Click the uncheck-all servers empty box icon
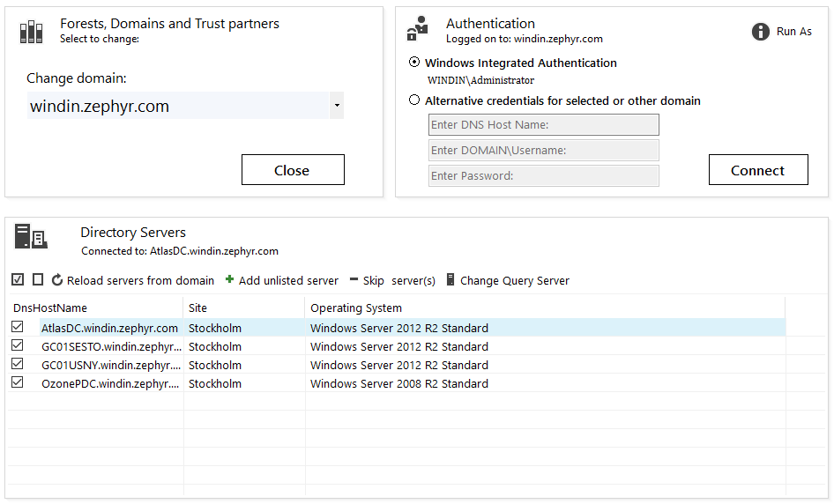This screenshot has width=834, height=504. coord(38,279)
